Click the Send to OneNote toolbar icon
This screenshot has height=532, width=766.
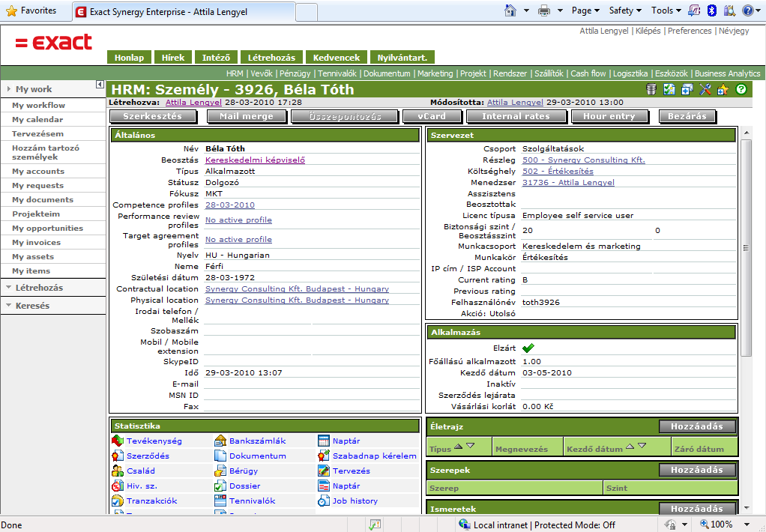tap(694, 10)
